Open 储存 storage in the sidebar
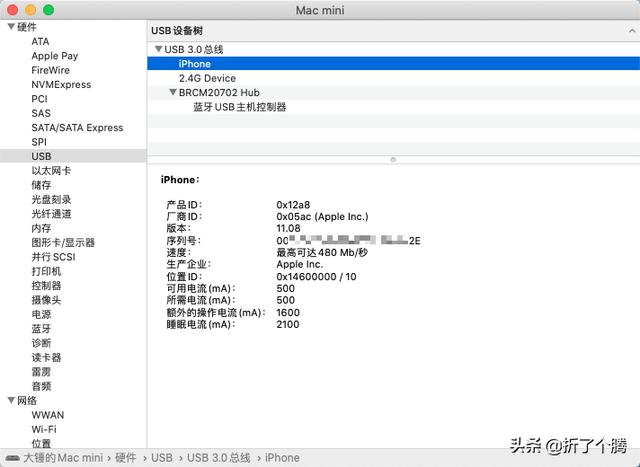 tap(41, 185)
